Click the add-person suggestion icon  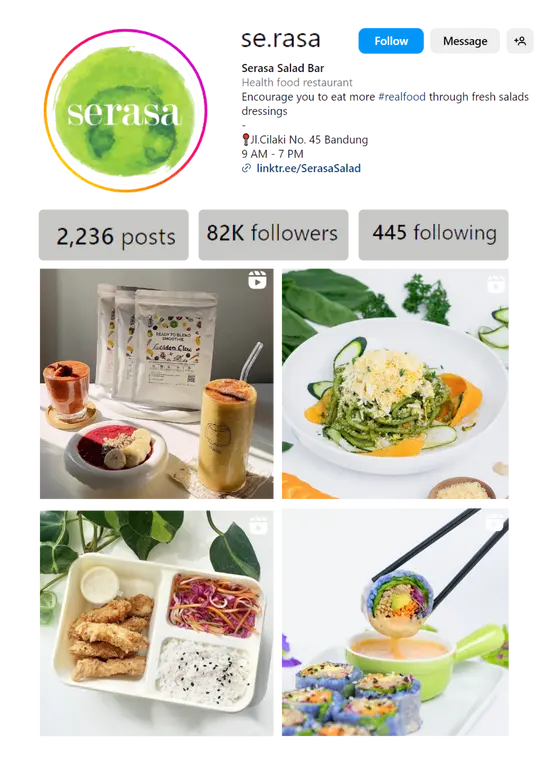(520, 41)
